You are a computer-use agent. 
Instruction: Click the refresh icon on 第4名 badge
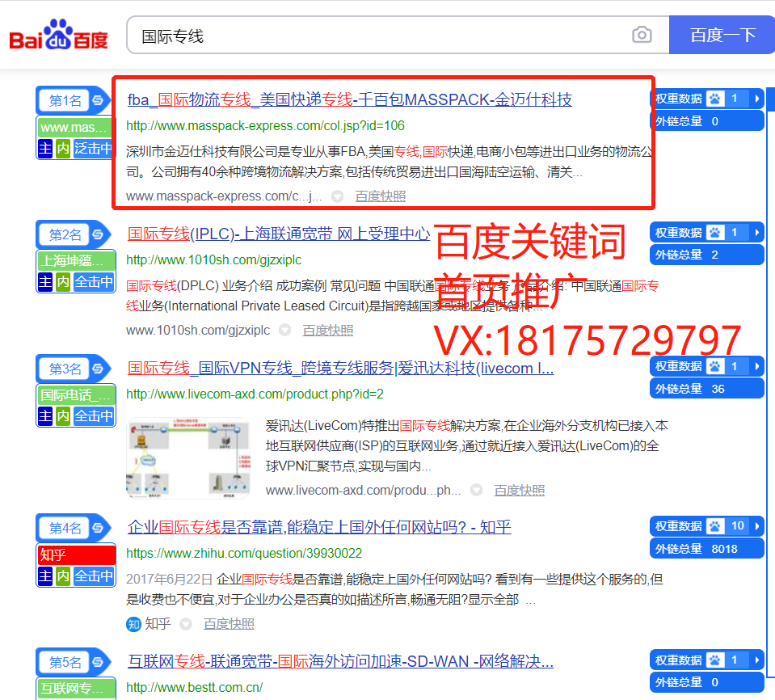[x=98, y=528]
